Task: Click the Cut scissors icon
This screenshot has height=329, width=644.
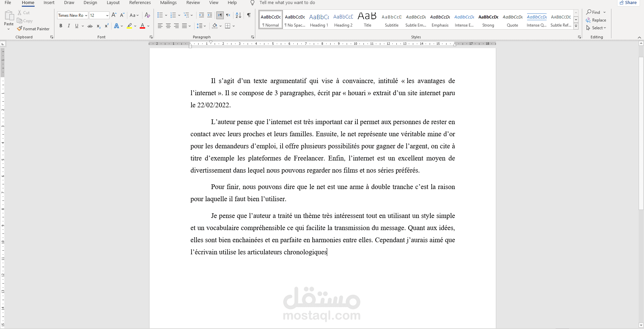Action: click(x=19, y=12)
